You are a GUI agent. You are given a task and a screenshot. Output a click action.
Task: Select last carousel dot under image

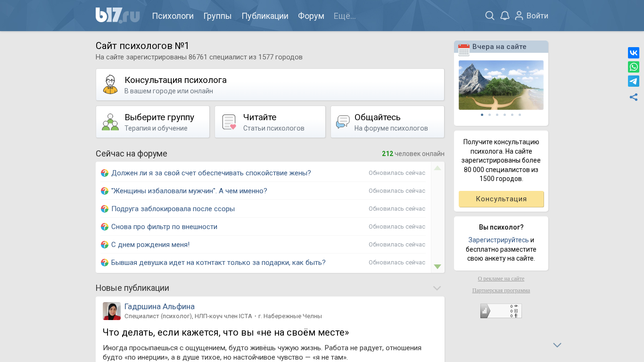point(520,115)
